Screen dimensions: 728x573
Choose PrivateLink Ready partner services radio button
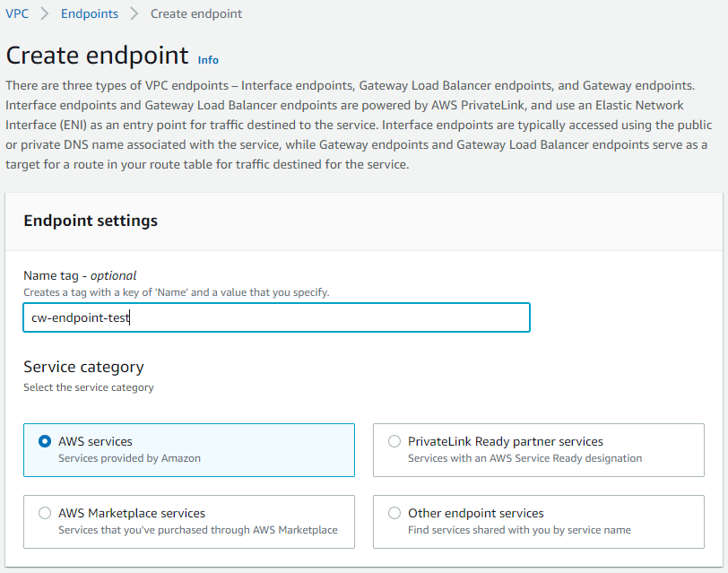[394, 441]
